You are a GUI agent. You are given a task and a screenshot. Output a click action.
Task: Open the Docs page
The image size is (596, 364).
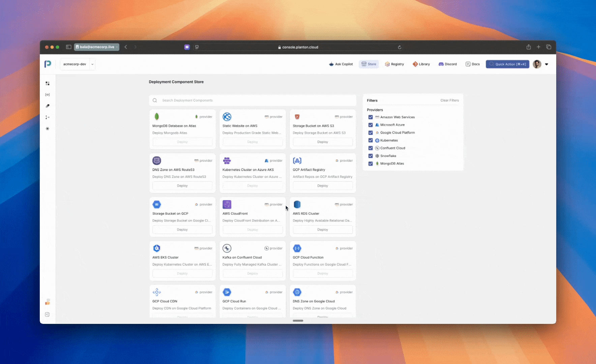(473, 64)
